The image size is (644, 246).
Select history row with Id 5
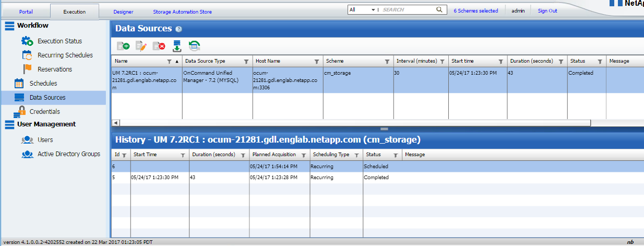377,178
